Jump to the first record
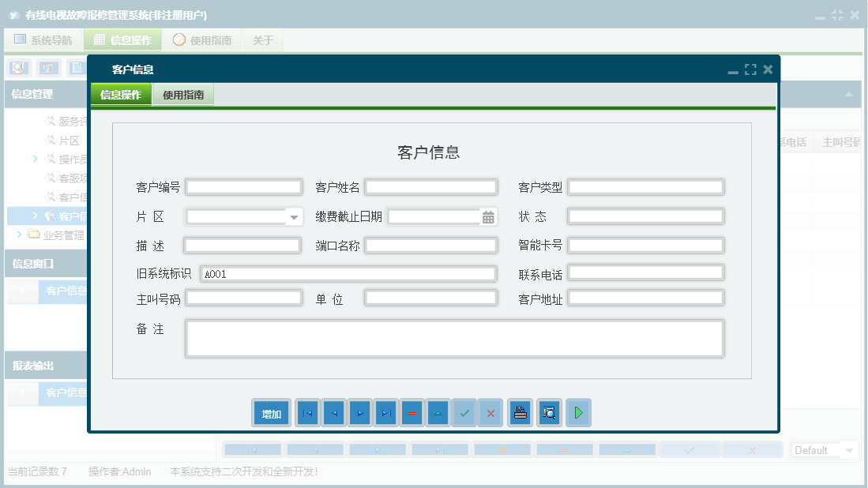Image resolution: width=868 pixels, height=488 pixels. click(x=307, y=412)
